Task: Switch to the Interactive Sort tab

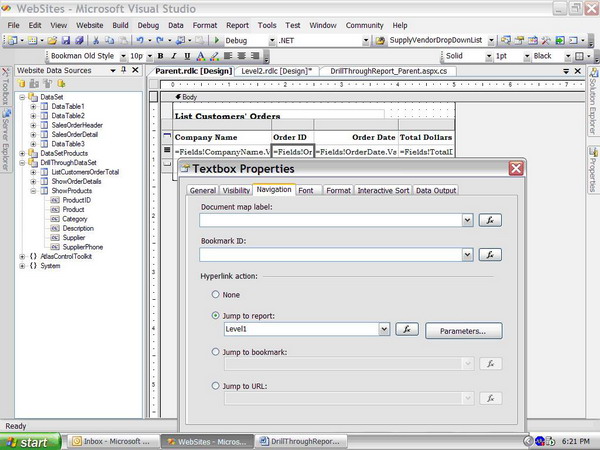Action: (x=383, y=190)
